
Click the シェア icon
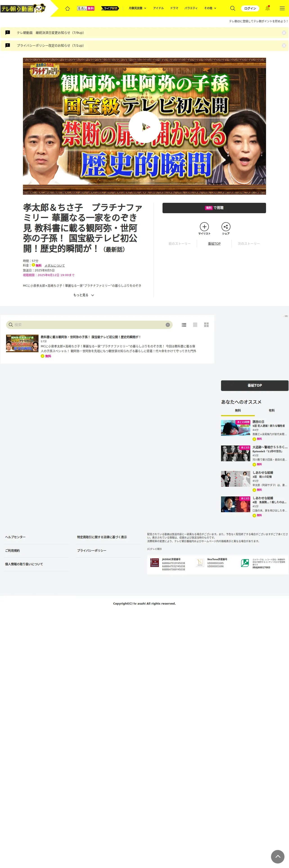[x=226, y=228]
